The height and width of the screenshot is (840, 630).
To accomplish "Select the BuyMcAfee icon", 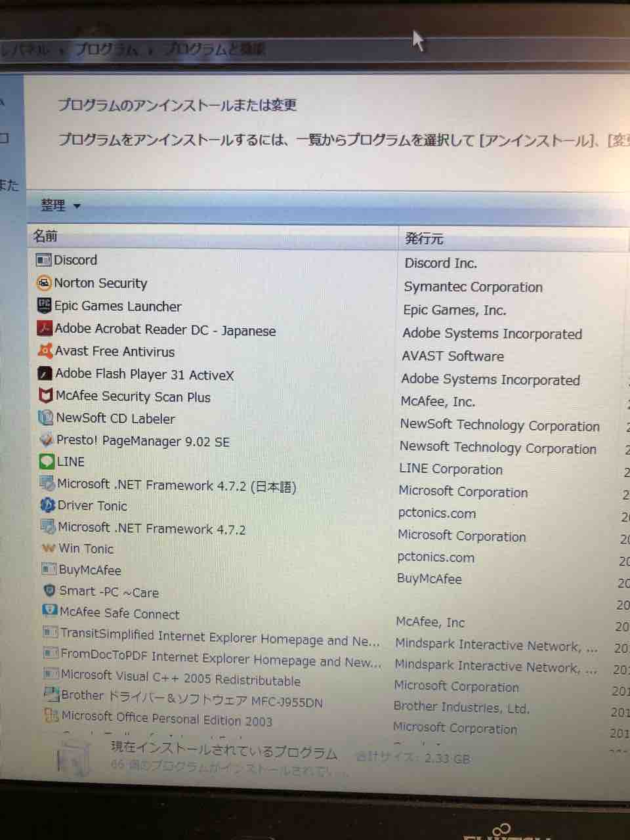I will pyautogui.click(x=49, y=569).
